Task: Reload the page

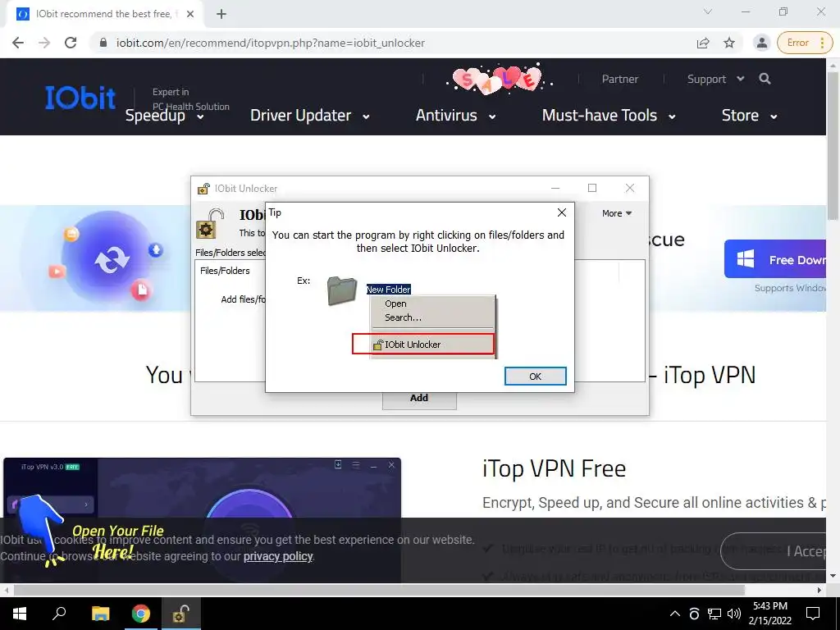Action: [x=71, y=43]
